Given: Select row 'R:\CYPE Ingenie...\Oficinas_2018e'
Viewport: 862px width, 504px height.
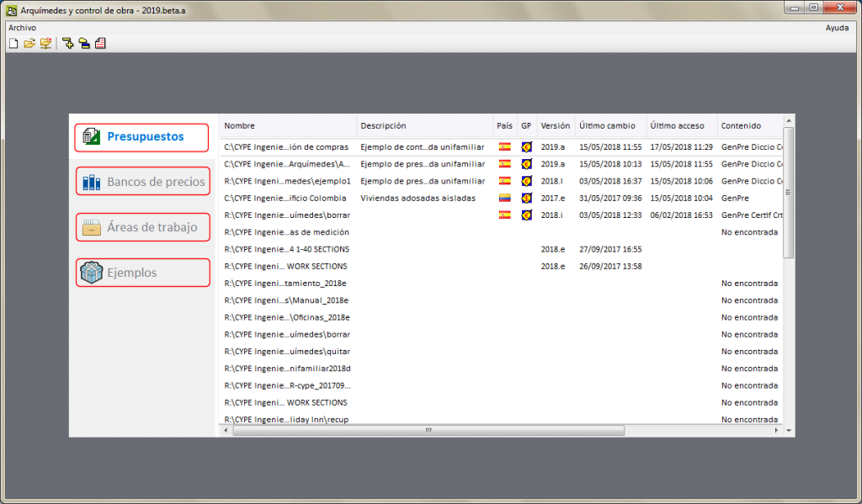Looking at the screenshot, I should pos(501,317).
